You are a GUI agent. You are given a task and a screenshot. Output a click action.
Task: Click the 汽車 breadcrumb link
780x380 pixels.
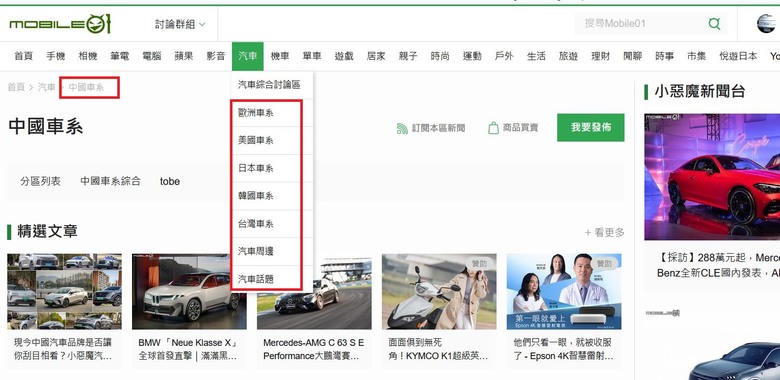point(47,87)
